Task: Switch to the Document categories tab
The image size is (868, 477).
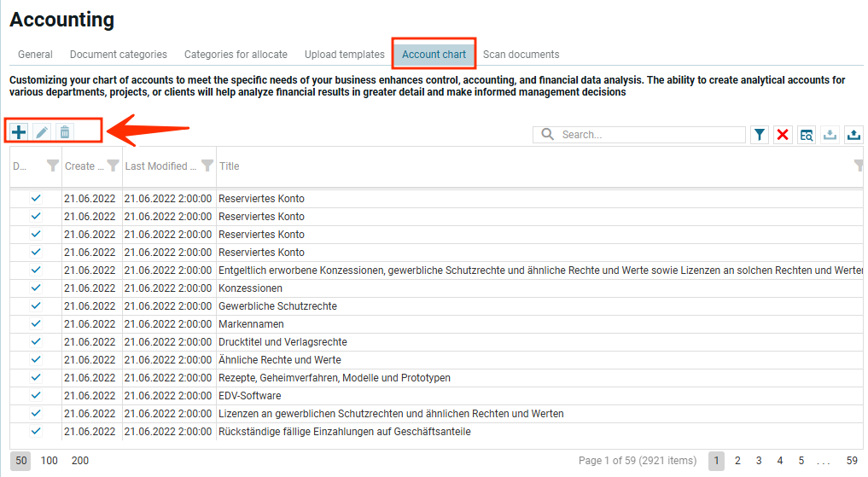Action: [x=119, y=55]
